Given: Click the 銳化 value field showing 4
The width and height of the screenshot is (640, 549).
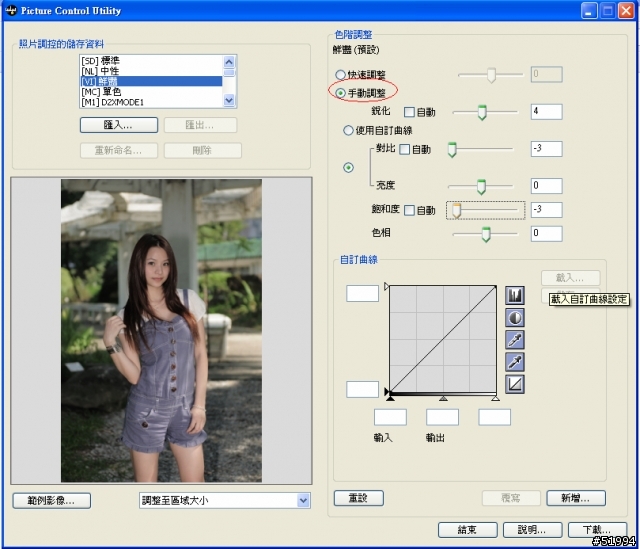Looking at the screenshot, I should click(547, 111).
